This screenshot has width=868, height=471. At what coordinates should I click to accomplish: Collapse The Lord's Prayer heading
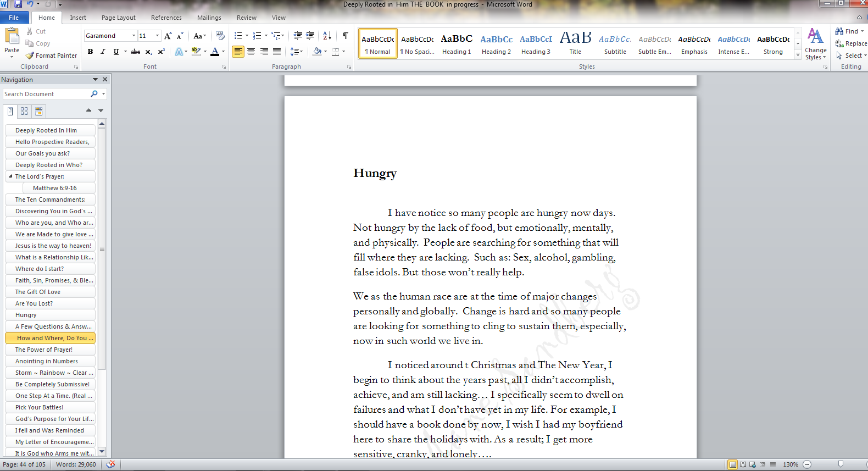(x=10, y=176)
